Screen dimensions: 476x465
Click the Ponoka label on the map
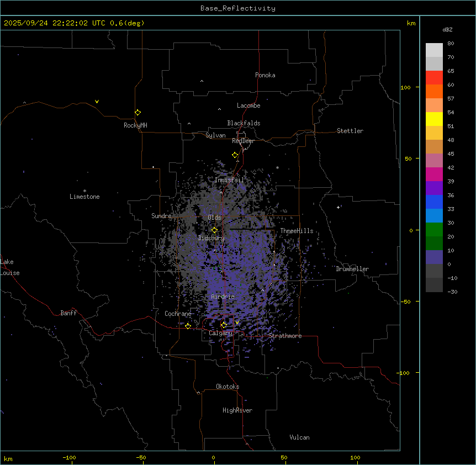(265, 75)
